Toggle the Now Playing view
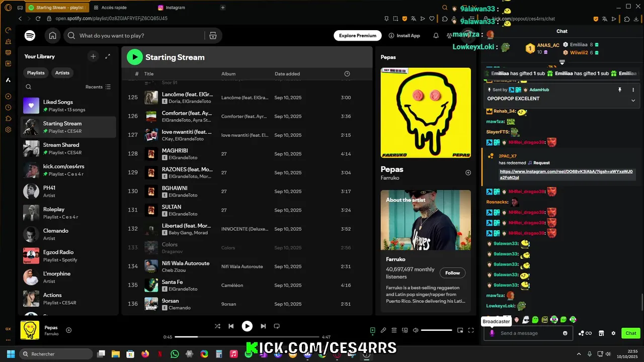Viewport: 644px width, 362px height. click(372, 330)
